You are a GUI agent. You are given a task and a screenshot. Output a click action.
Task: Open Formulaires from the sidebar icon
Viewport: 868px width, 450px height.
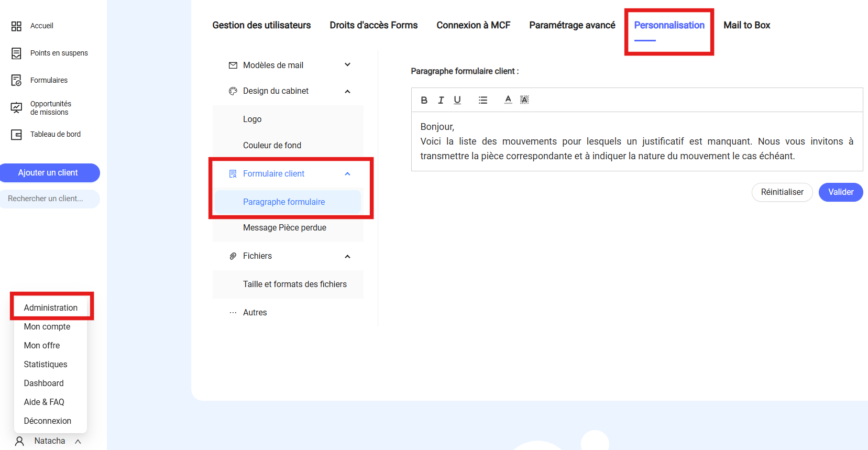(16, 80)
